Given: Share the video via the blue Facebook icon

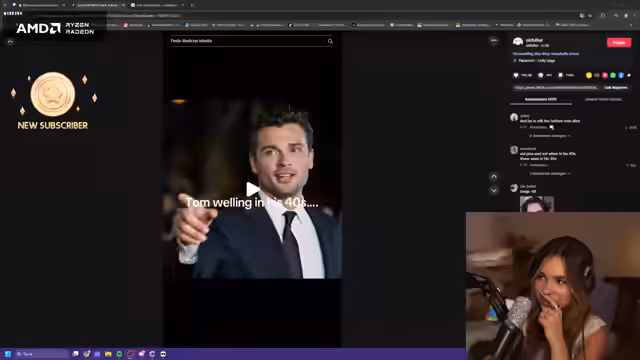Looking at the screenshot, I should [x=621, y=76].
